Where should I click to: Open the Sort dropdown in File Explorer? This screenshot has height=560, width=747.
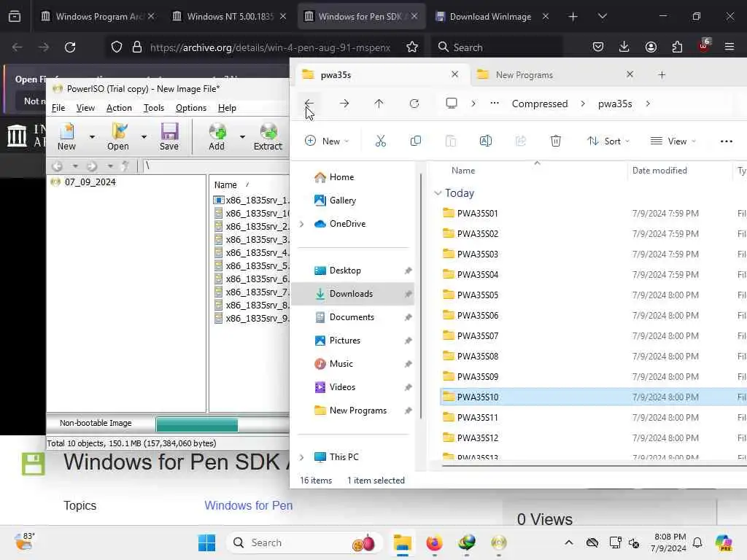(608, 141)
